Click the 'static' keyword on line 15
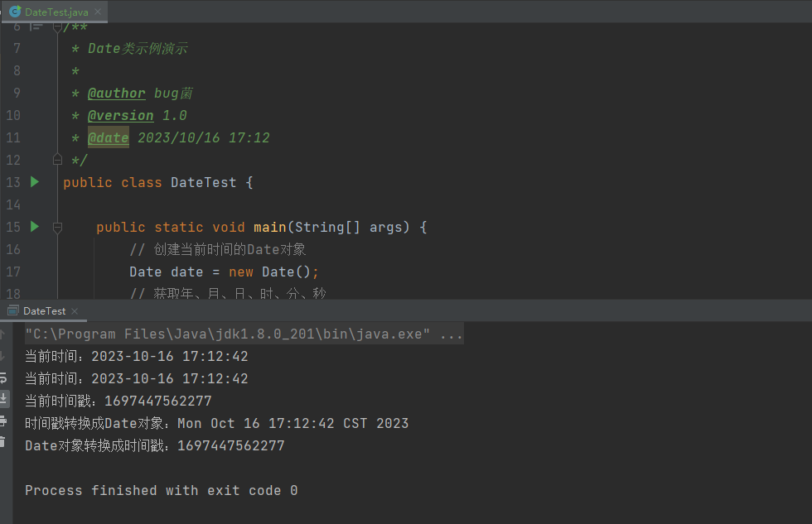Image resolution: width=812 pixels, height=524 pixels. point(179,227)
